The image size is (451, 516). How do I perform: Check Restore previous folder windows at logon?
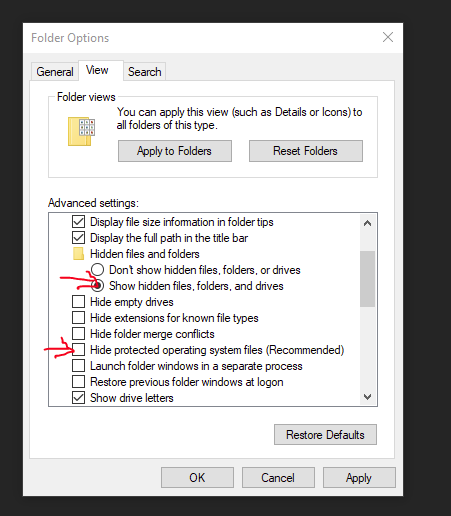point(78,382)
